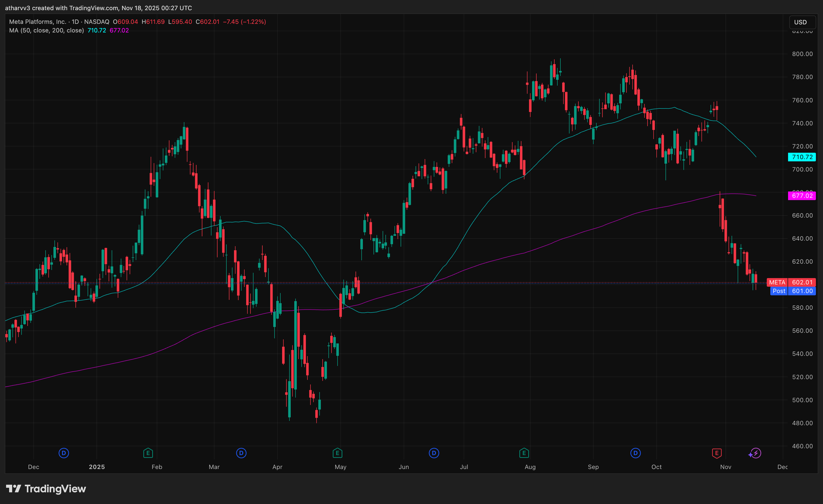Image resolution: width=823 pixels, height=504 pixels.
Task: Click the close value C602.01 in the legend
Action: pyautogui.click(x=207, y=22)
